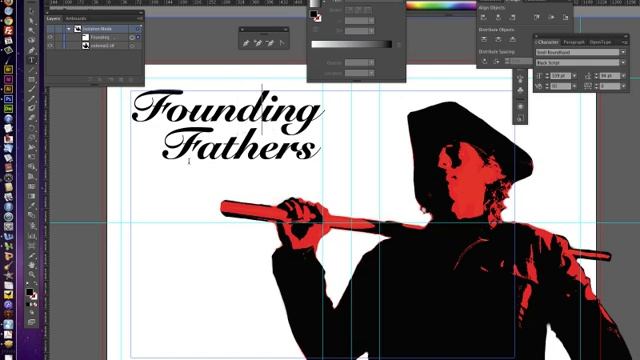Click Vertical Distribute Center icon

[498, 39]
